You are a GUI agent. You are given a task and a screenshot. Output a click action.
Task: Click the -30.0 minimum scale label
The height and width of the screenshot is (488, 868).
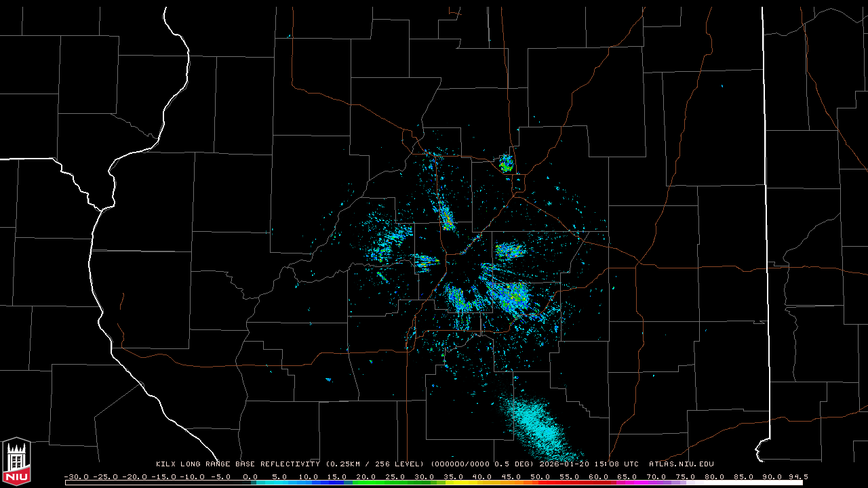[x=75, y=476]
